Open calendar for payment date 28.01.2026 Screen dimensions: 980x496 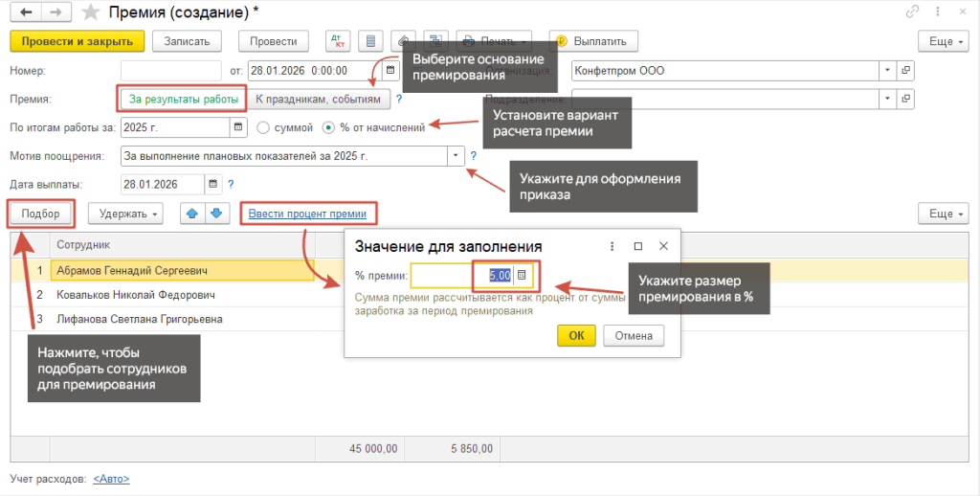213,185
